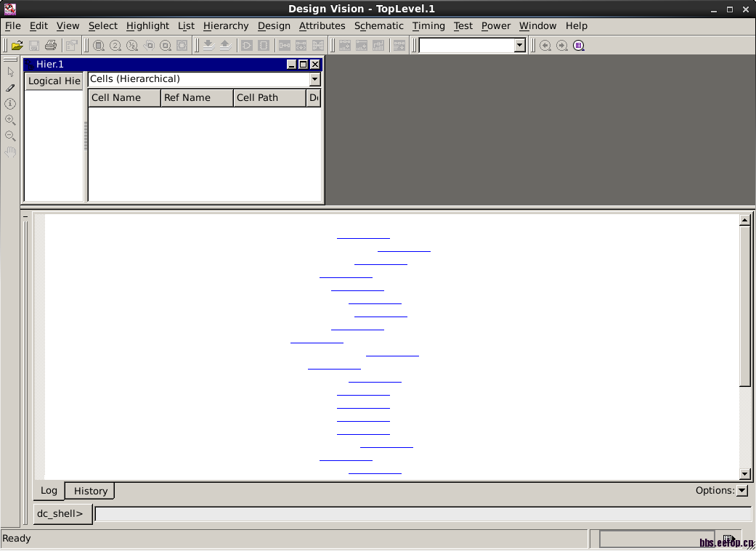
Task: Maximize the Hier.1 sub-window
Action: pos(303,64)
